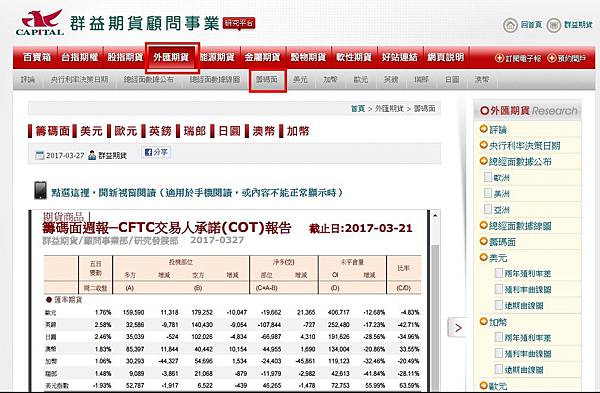Image resolution: width=600 pixels, height=393 pixels.
Task: Click sidebar 總經面數據公布 link
Action: (x=520, y=162)
